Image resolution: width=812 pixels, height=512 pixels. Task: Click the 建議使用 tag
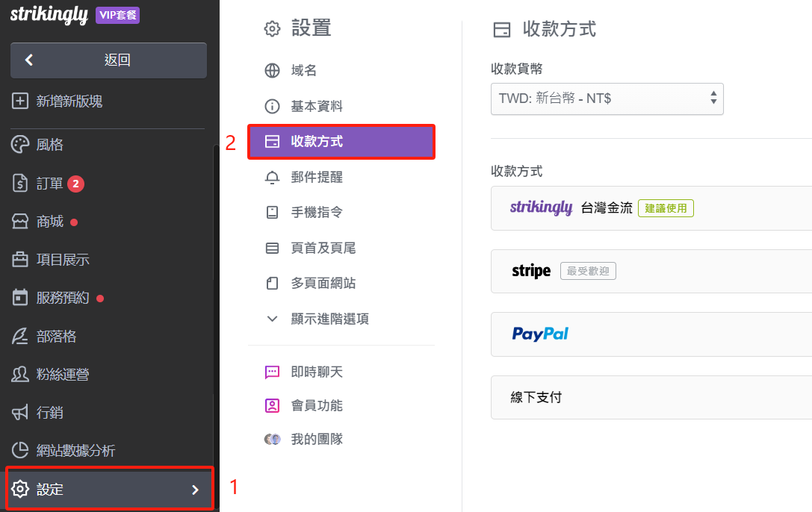coord(666,208)
